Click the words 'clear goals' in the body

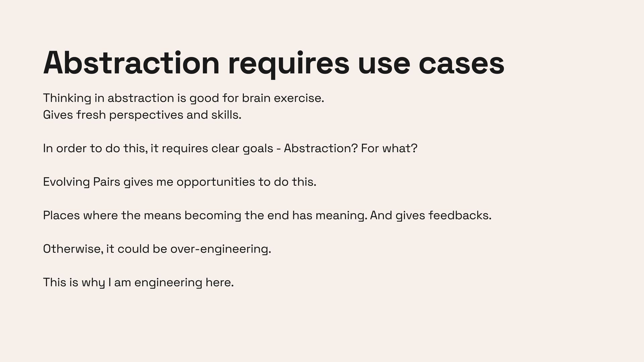point(242,148)
